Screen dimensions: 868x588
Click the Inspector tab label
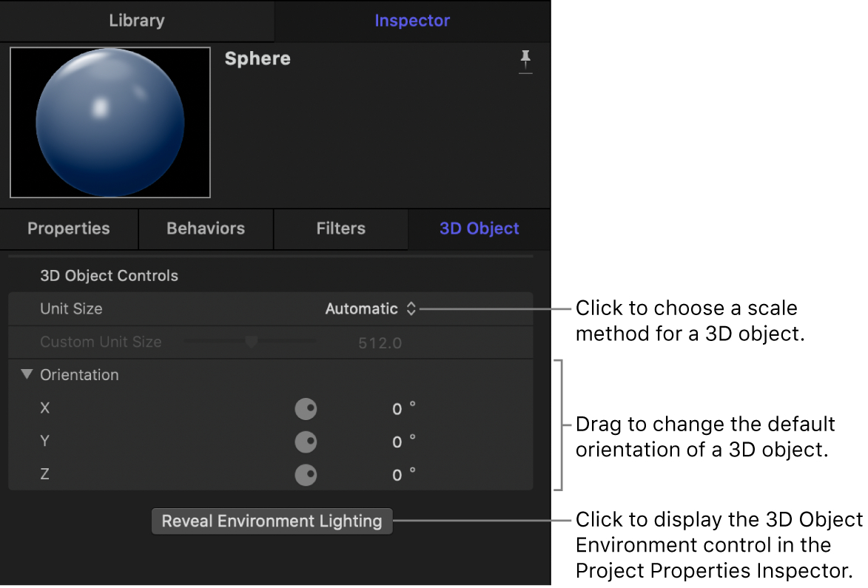coord(412,21)
